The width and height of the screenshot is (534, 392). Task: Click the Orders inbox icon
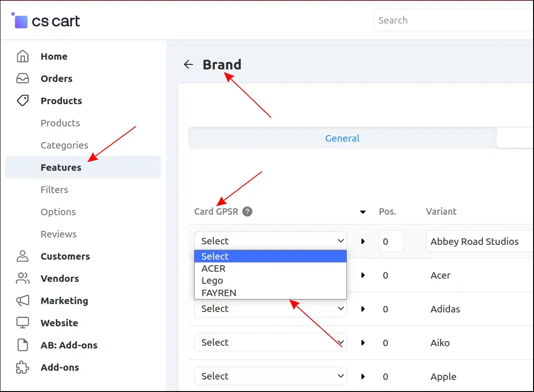[22, 79]
